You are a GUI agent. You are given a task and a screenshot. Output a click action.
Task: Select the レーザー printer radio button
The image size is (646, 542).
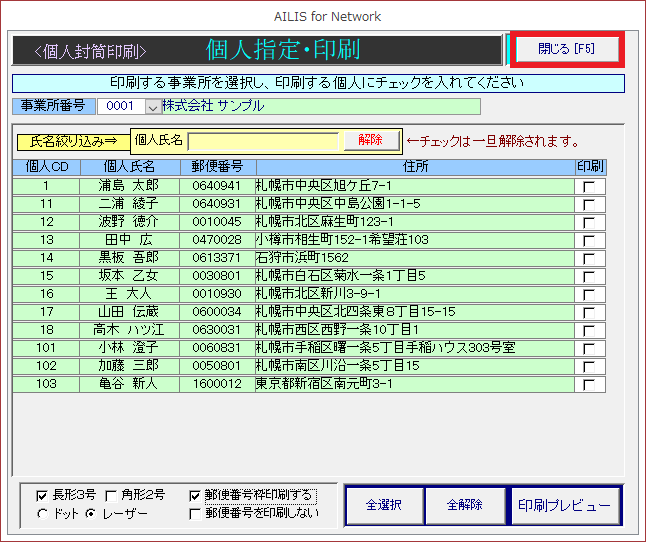(x=91, y=514)
